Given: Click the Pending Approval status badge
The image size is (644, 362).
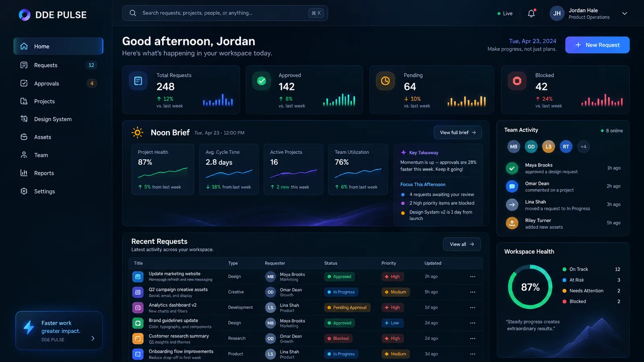Looking at the screenshot, I should tap(347, 308).
